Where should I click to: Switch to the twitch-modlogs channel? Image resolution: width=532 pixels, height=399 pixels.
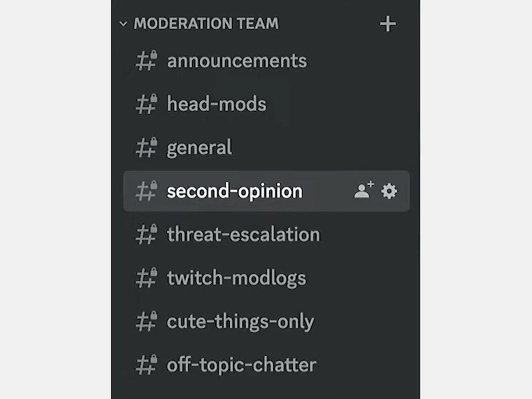coord(236,278)
